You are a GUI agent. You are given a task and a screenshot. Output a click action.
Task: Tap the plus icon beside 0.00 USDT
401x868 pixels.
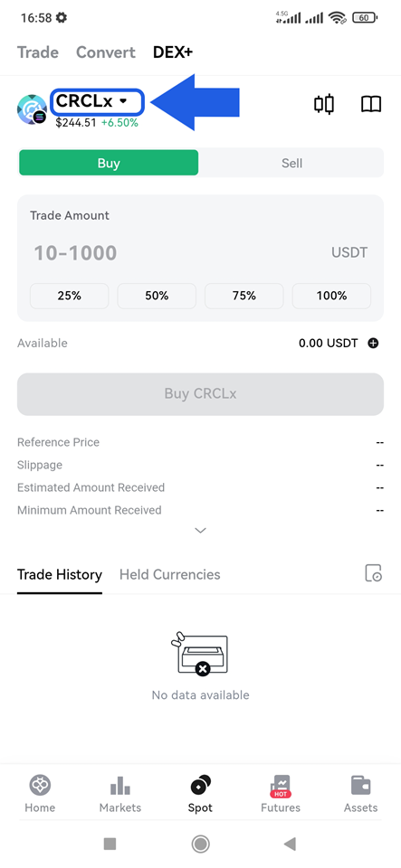373,344
